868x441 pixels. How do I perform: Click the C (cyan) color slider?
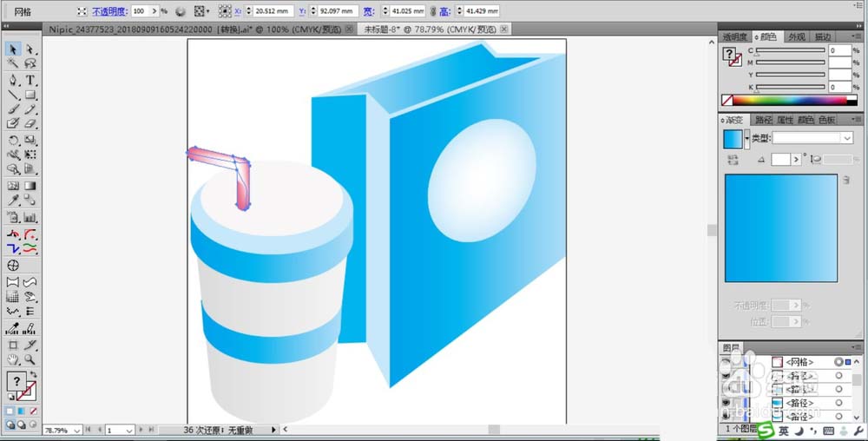tap(791, 50)
